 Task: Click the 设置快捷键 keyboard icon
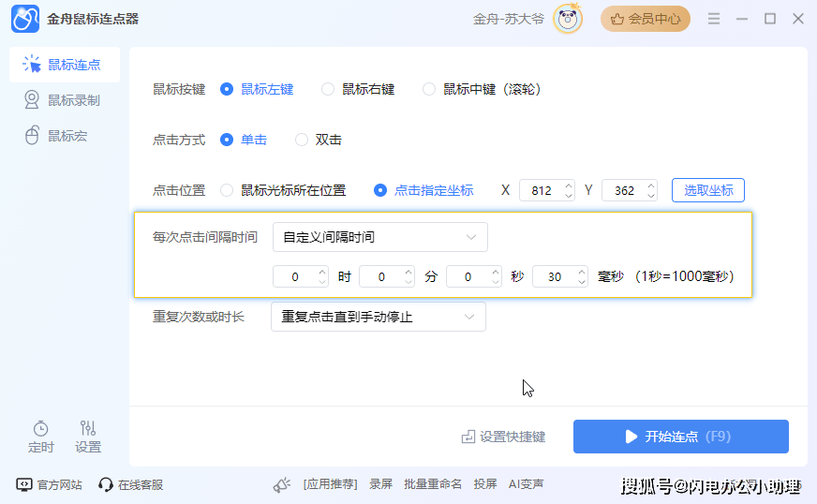[x=468, y=437]
